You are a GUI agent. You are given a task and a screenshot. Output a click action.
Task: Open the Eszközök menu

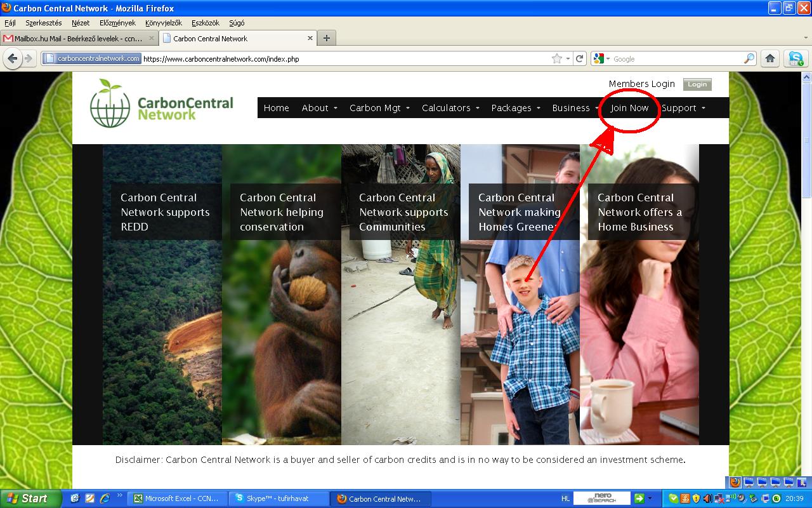click(206, 23)
